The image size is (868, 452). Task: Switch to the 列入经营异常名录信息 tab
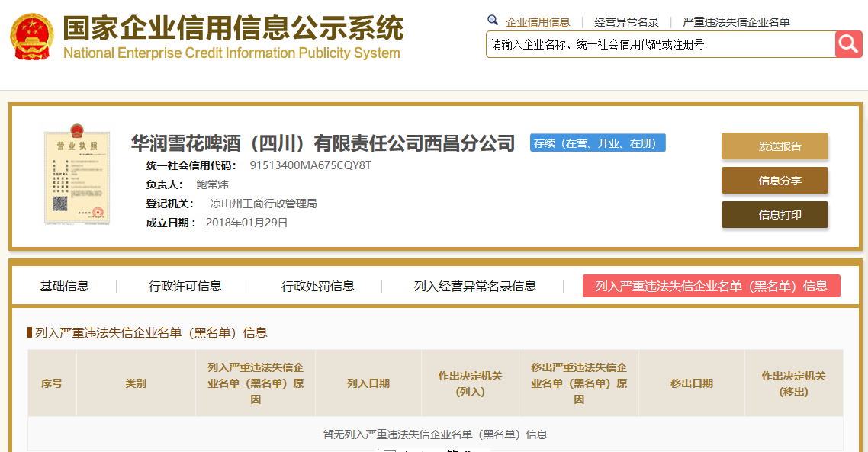click(475, 286)
